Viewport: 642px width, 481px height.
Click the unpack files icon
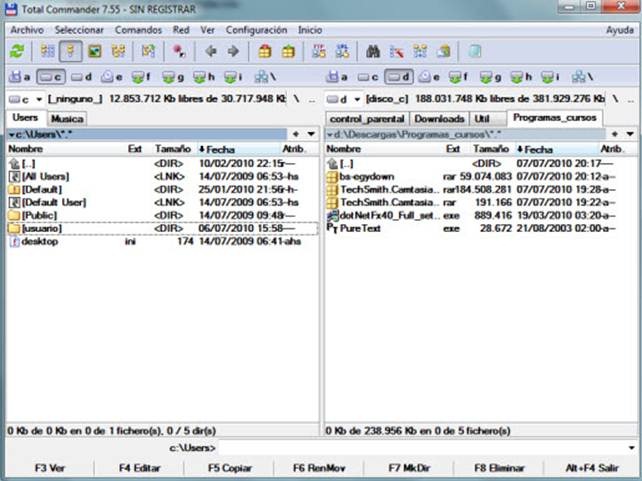pyautogui.click(x=288, y=51)
